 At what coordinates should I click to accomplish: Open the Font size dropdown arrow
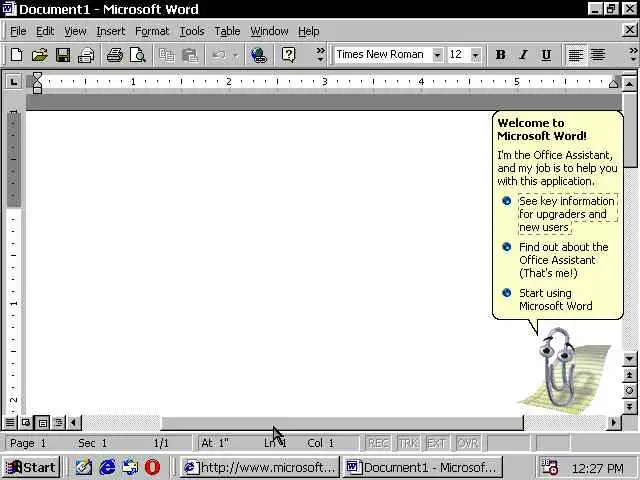(476, 55)
